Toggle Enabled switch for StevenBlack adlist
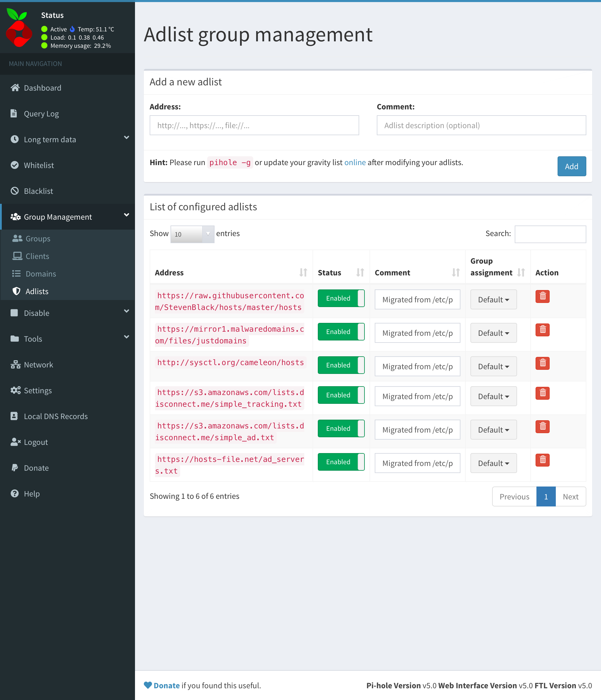This screenshot has height=700, width=601. pyautogui.click(x=341, y=298)
